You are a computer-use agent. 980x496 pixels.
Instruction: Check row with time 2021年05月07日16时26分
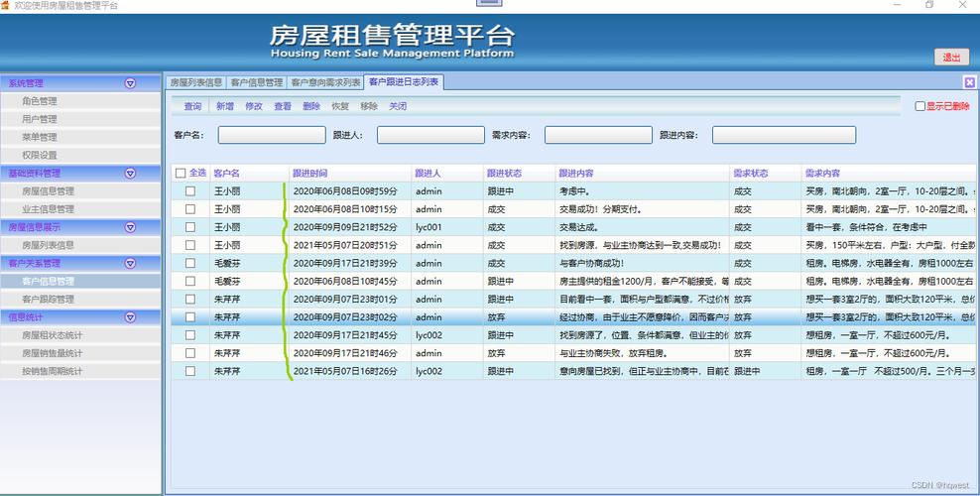click(x=190, y=371)
